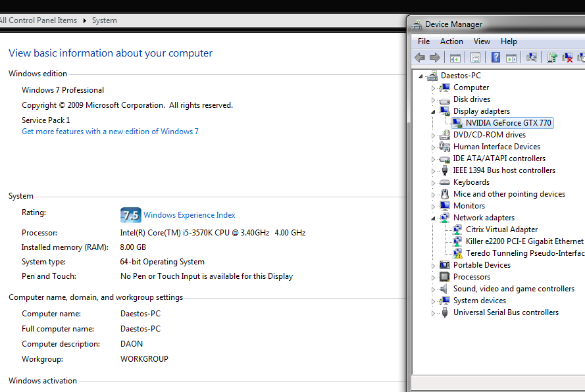
Task: Click the Back arrow in Device Manager toolbar
Action: point(420,57)
